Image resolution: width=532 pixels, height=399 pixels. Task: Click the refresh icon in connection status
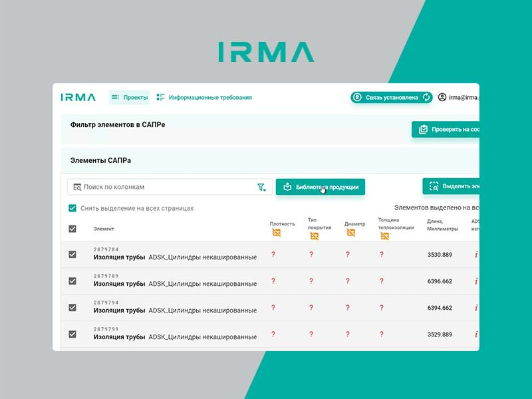(426, 97)
